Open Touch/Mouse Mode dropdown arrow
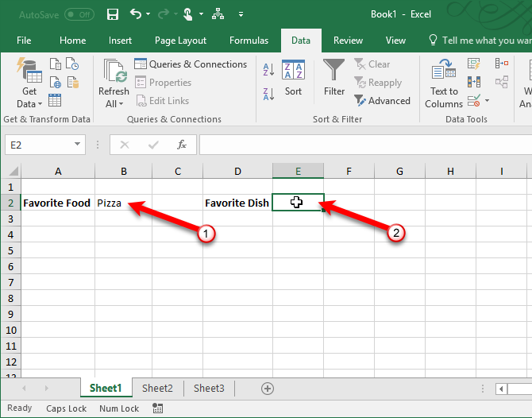This screenshot has height=418, width=532. [201, 14]
